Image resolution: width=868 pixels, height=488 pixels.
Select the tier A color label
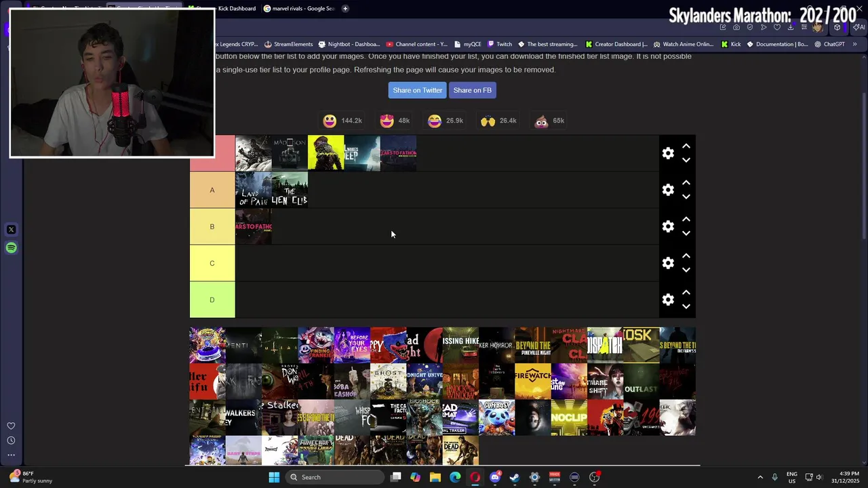212,190
